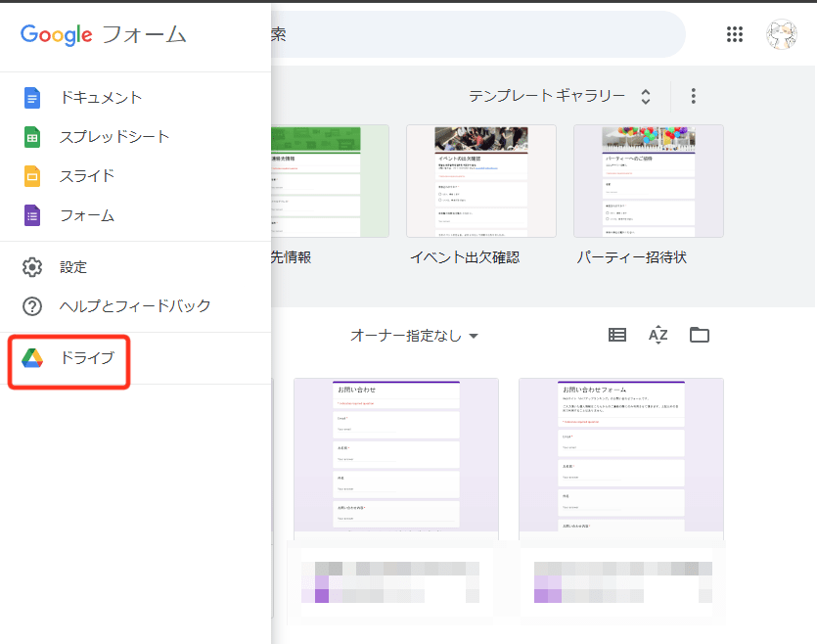Open the folder picker icon
Viewport: 817px width, 644px height.
699,335
